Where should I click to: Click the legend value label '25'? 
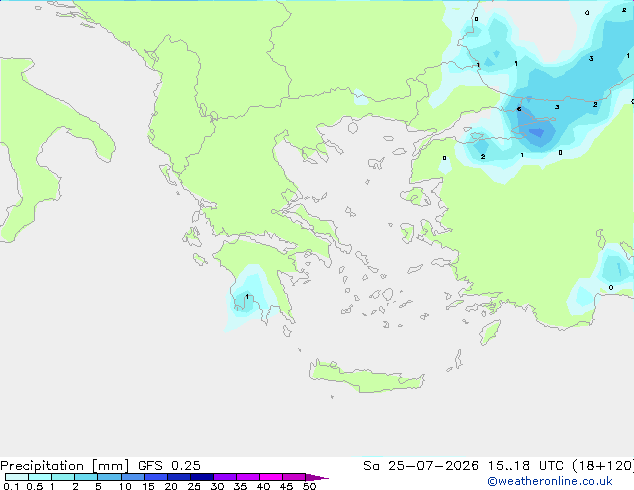pos(194,486)
